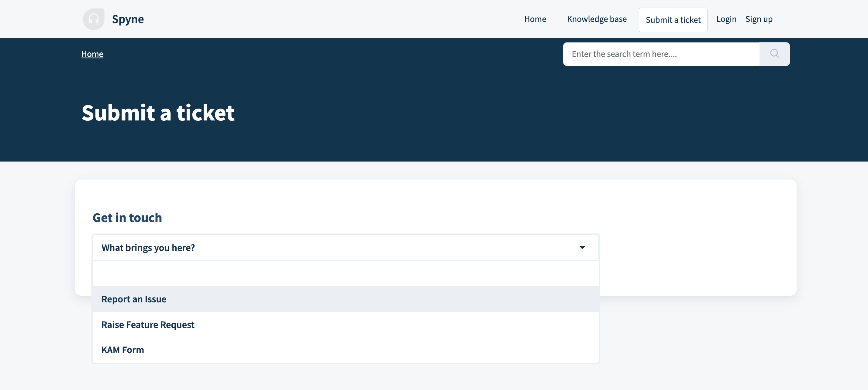The height and width of the screenshot is (390, 868).
Task: Click the dropdown filter search box
Action: point(345,273)
